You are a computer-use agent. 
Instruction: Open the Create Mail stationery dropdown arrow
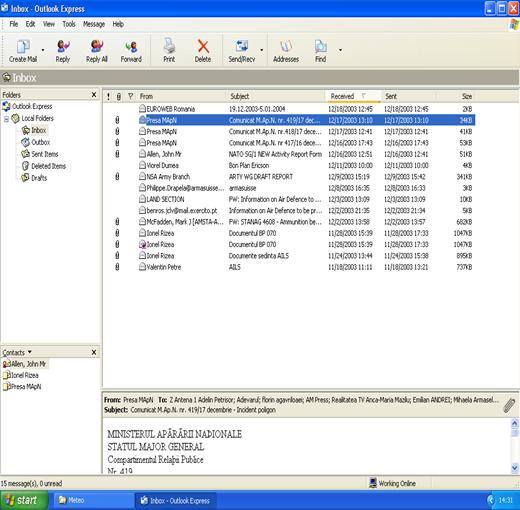pyautogui.click(x=43, y=50)
